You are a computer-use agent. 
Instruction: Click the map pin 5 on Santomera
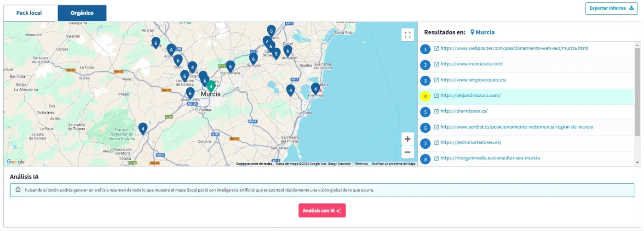[x=230, y=67]
